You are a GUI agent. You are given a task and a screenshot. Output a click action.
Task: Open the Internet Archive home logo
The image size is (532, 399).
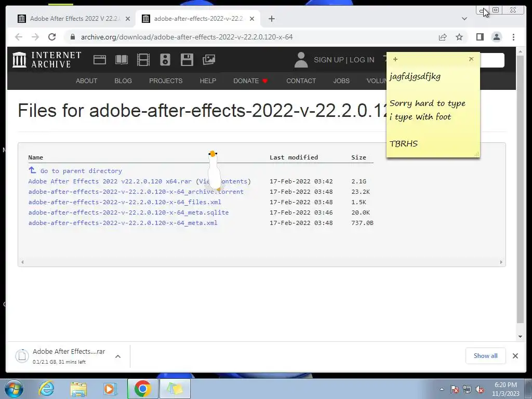click(47, 60)
